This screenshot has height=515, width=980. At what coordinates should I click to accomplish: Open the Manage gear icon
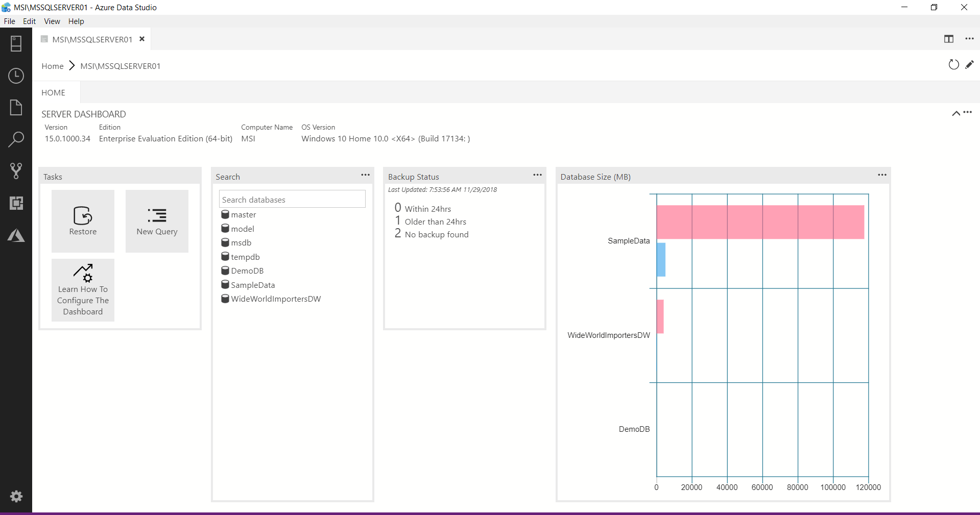coord(16,496)
